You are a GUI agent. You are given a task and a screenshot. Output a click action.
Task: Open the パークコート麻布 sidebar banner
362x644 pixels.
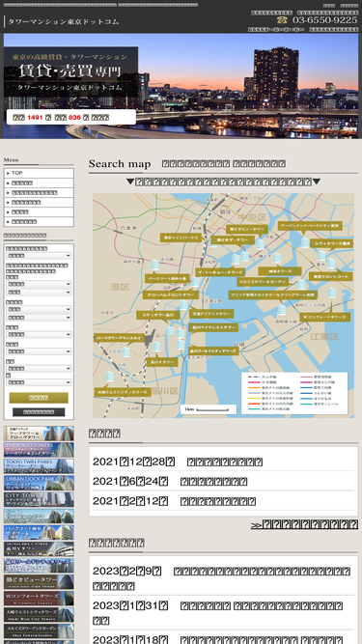tap(39, 532)
